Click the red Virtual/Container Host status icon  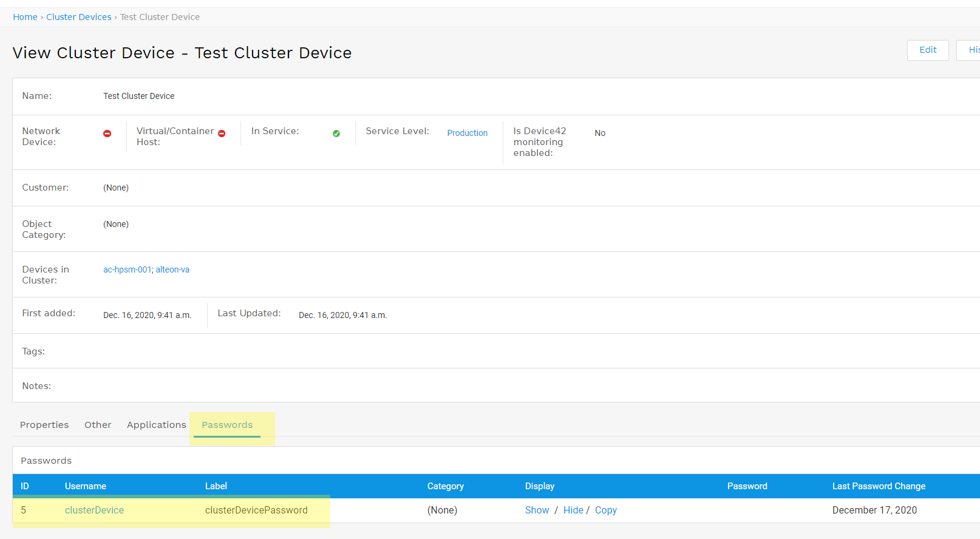pyautogui.click(x=222, y=134)
